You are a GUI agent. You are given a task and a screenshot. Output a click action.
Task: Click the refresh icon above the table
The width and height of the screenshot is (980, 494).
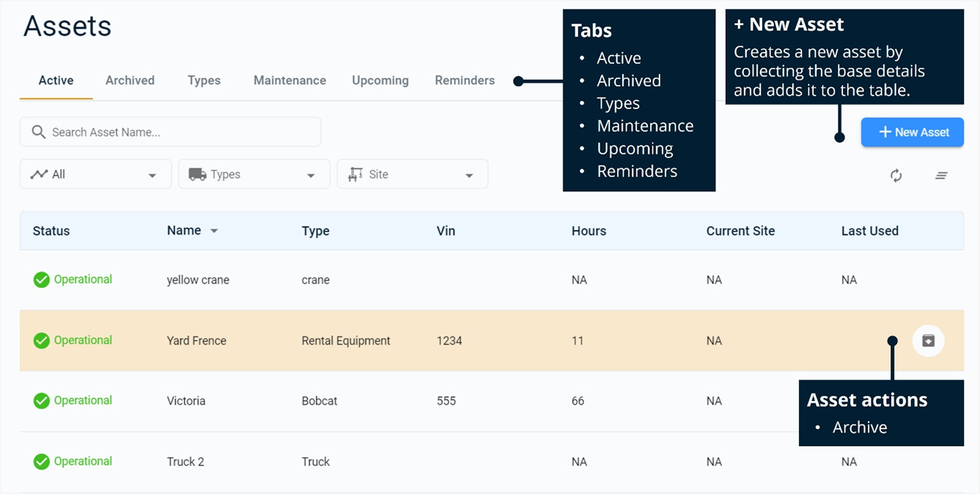[896, 175]
